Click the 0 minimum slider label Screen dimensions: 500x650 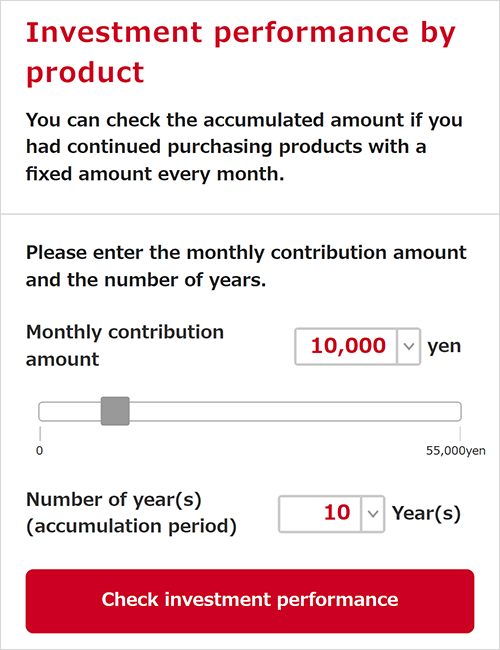(x=39, y=451)
